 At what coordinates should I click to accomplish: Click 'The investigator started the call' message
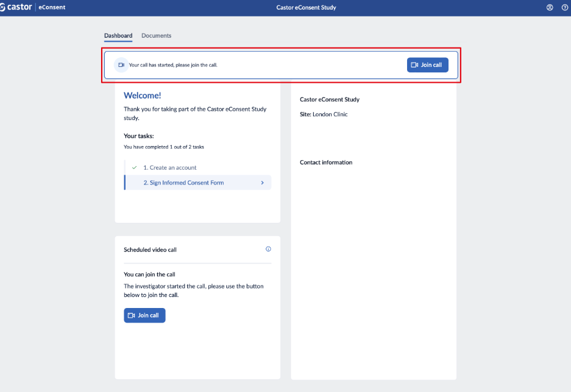[194, 290]
